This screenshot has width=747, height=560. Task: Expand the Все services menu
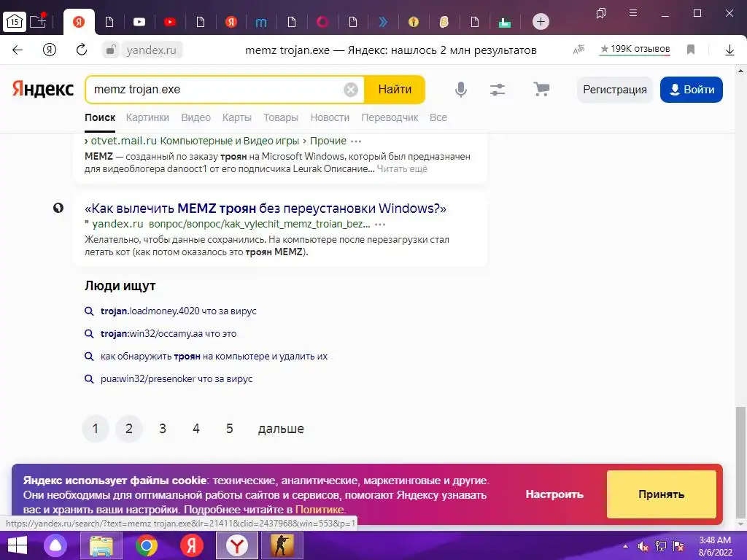point(438,117)
